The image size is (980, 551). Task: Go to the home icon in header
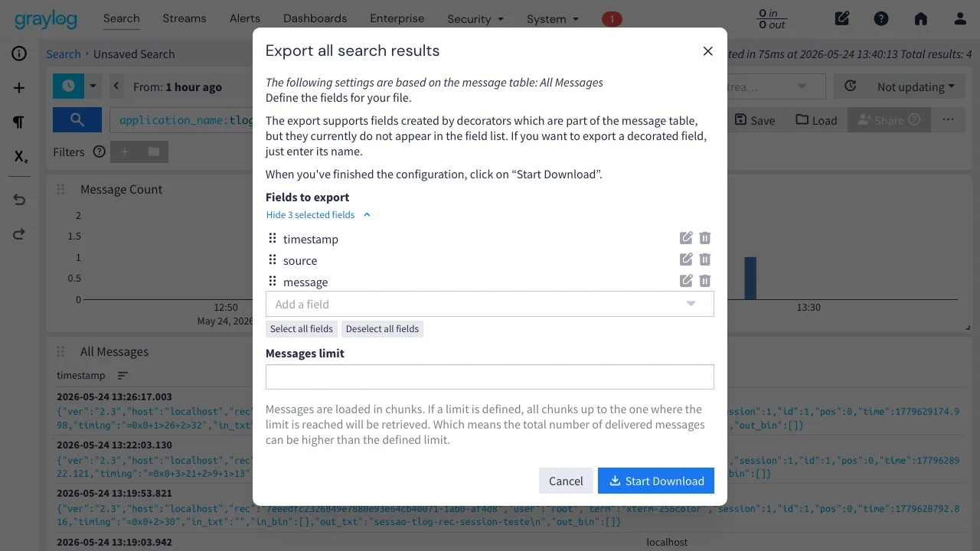(x=921, y=18)
